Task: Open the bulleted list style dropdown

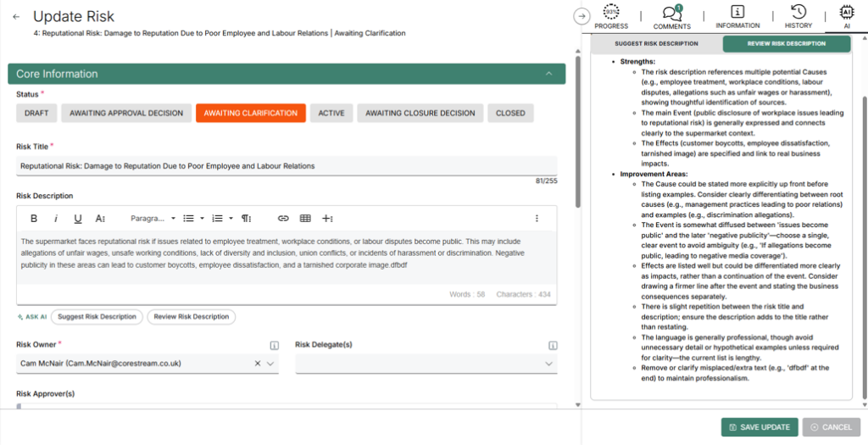Action: [202, 219]
